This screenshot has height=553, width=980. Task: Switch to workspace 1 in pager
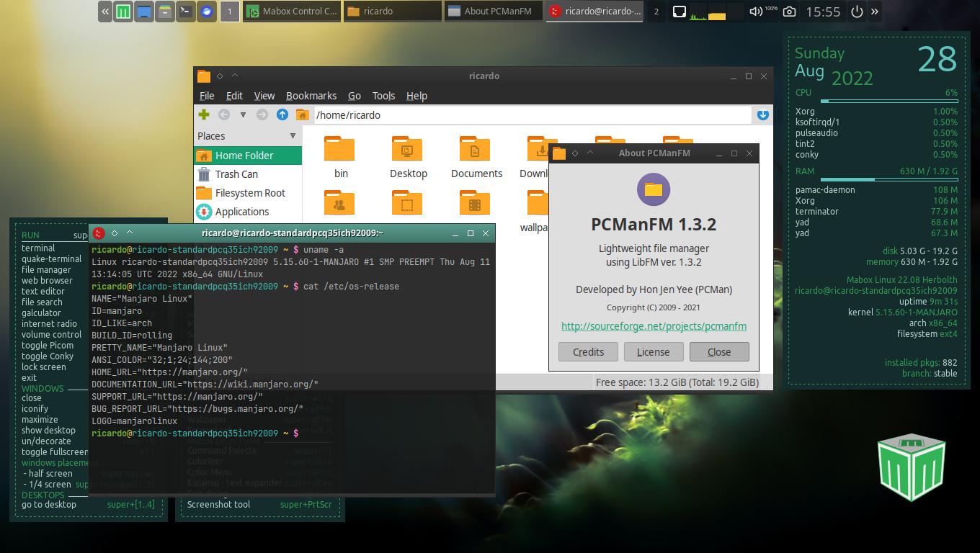(230, 12)
